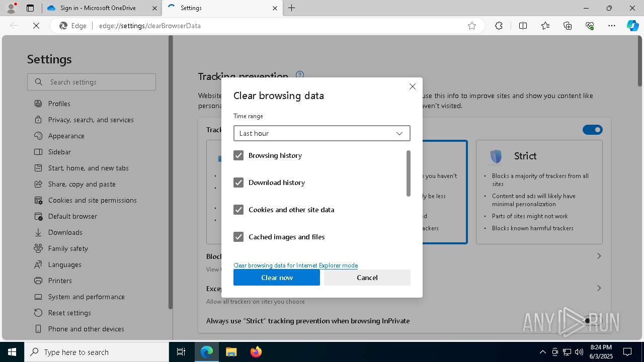The image size is (644, 362).
Task: Open Clear browsing data for Internet Explorer mode link
Action: pos(295,265)
